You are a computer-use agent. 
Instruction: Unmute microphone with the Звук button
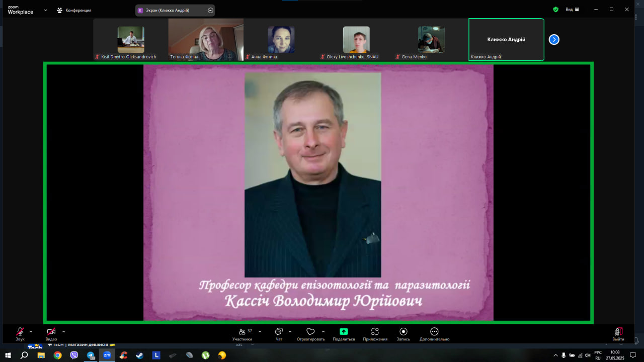[x=20, y=332]
